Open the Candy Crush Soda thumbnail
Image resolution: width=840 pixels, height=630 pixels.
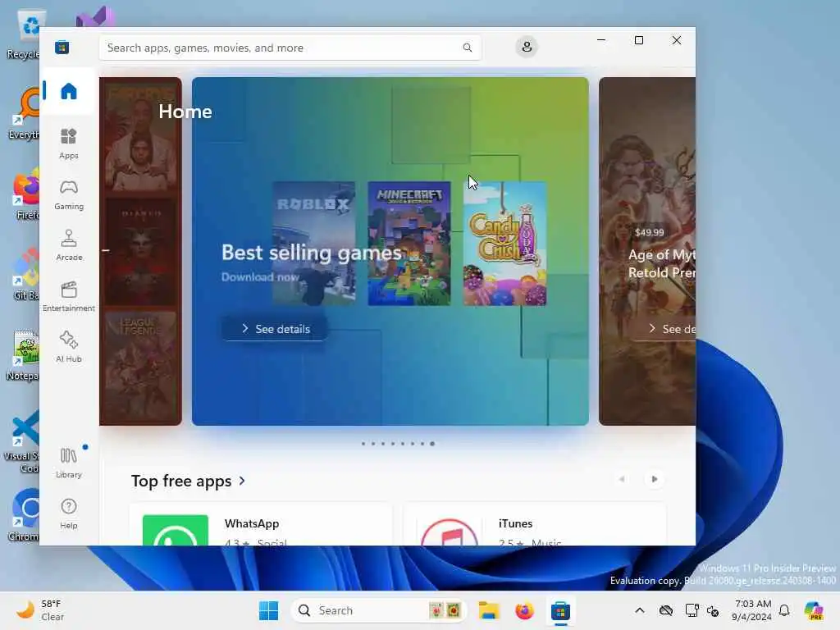[504, 244]
